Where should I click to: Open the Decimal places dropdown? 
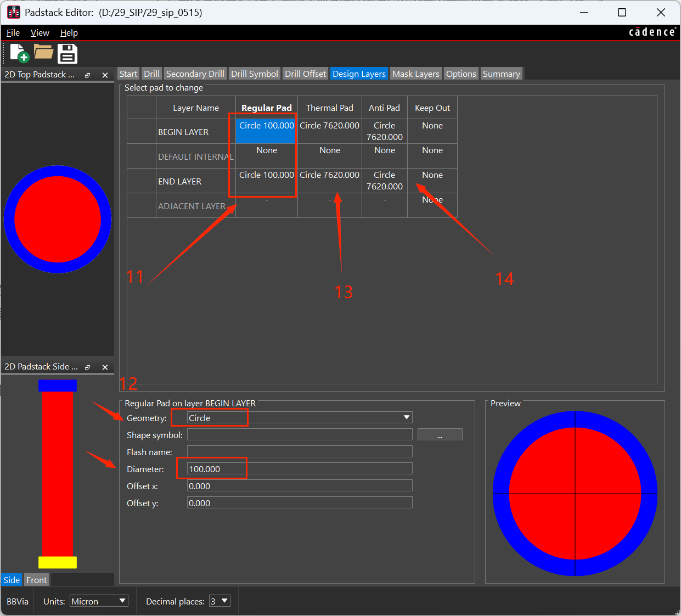[x=220, y=601]
